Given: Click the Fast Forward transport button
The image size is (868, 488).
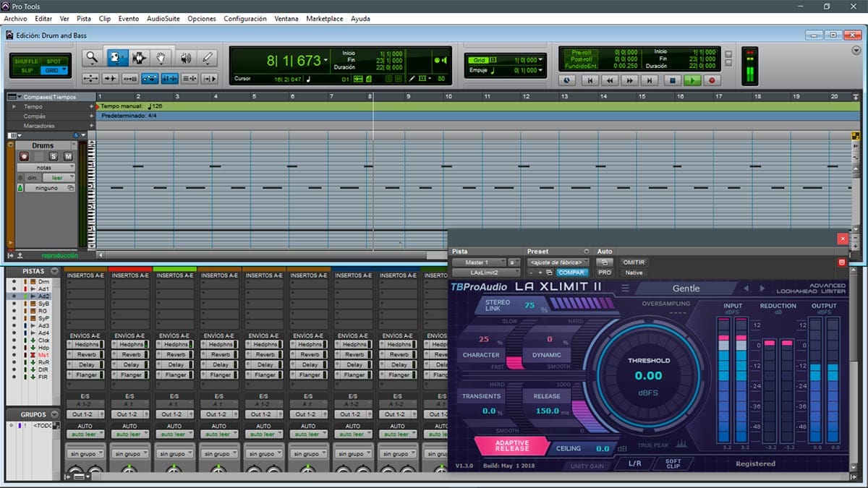Looking at the screenshot, I should (631, 81).
